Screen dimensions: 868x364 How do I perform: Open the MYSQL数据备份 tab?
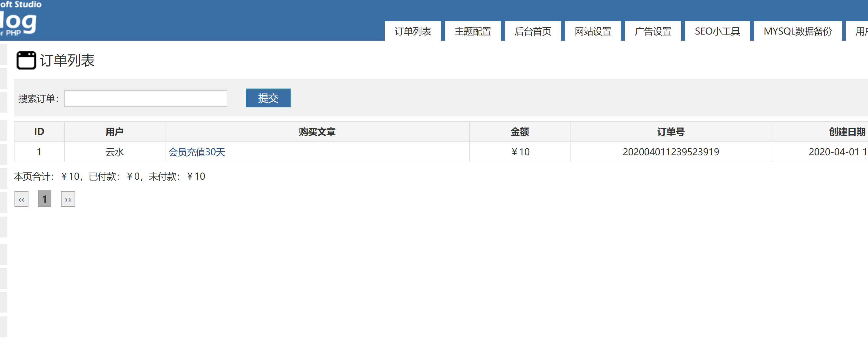[797, 31]
